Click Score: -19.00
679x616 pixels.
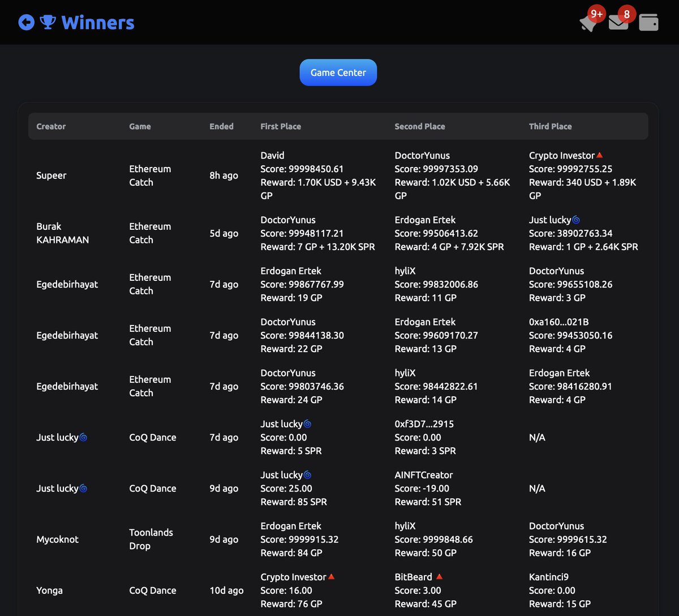point(422,488)
